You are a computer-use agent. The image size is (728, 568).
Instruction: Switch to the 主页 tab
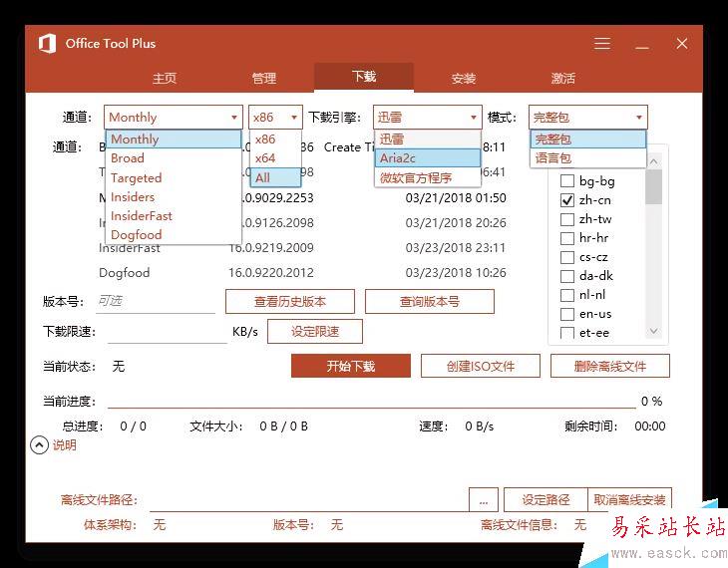[165, 78]
